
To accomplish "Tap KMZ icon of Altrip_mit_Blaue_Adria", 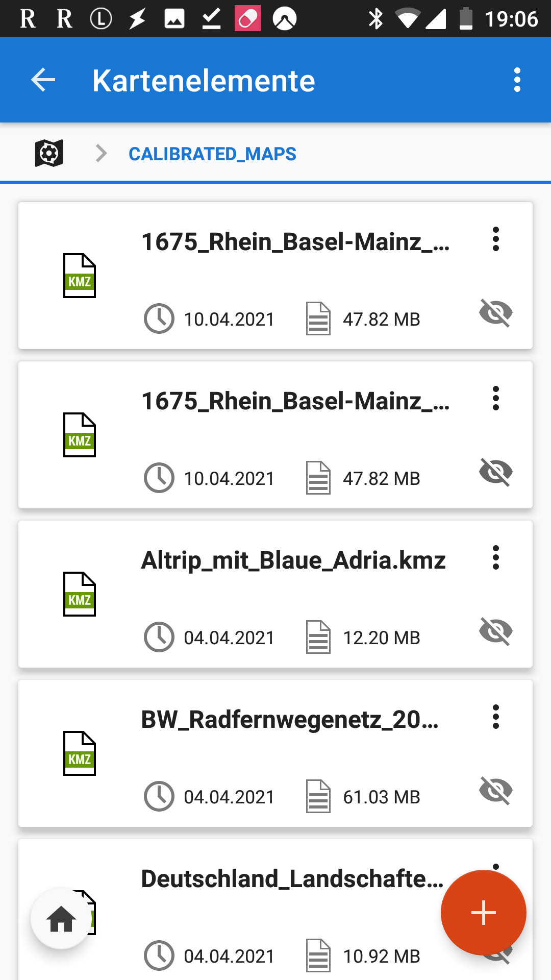I will tap(80, 594).
